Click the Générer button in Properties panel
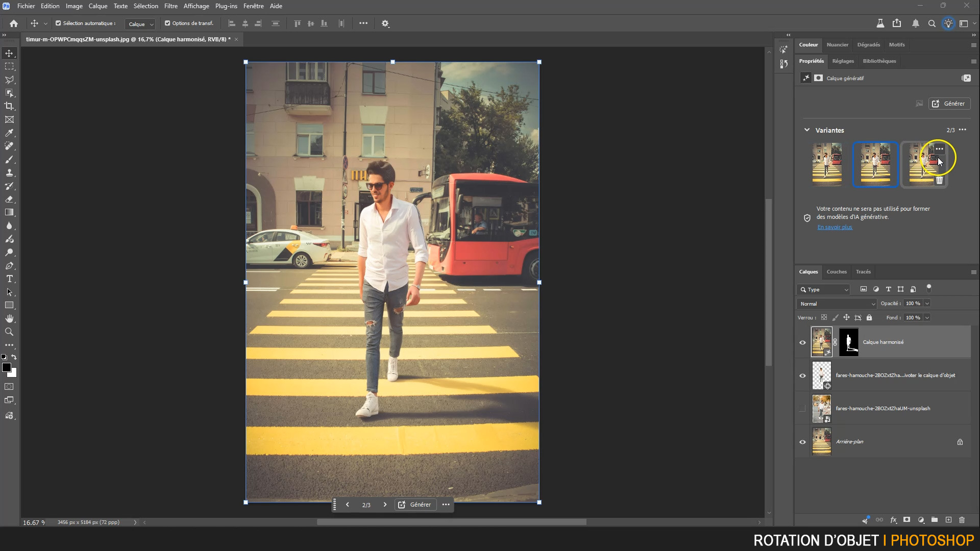 click(949, 104)
